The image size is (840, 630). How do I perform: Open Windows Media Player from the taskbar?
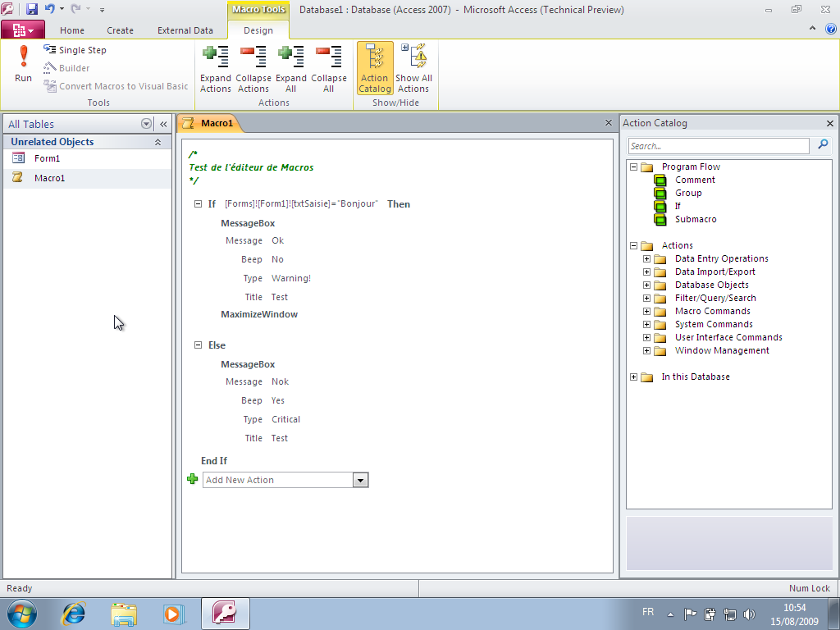point(173,614)
